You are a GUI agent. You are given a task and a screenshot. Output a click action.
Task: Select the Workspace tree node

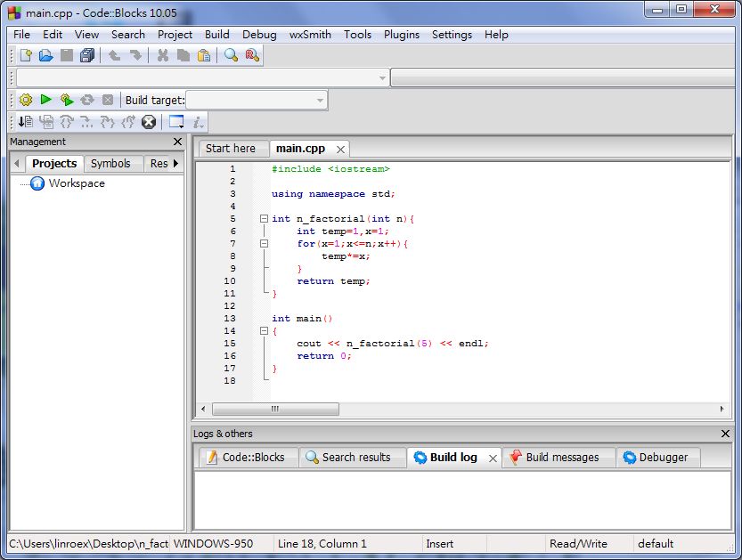pos(77,183)
